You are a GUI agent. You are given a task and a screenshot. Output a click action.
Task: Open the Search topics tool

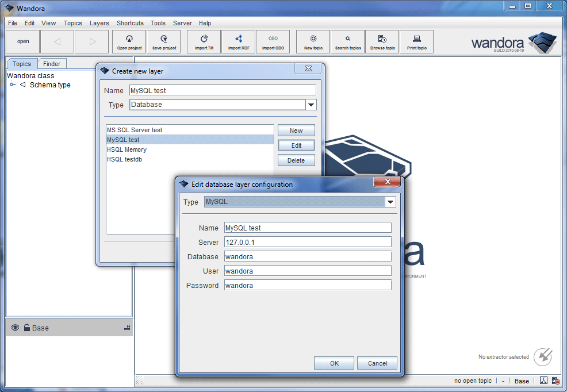point(347,41)
